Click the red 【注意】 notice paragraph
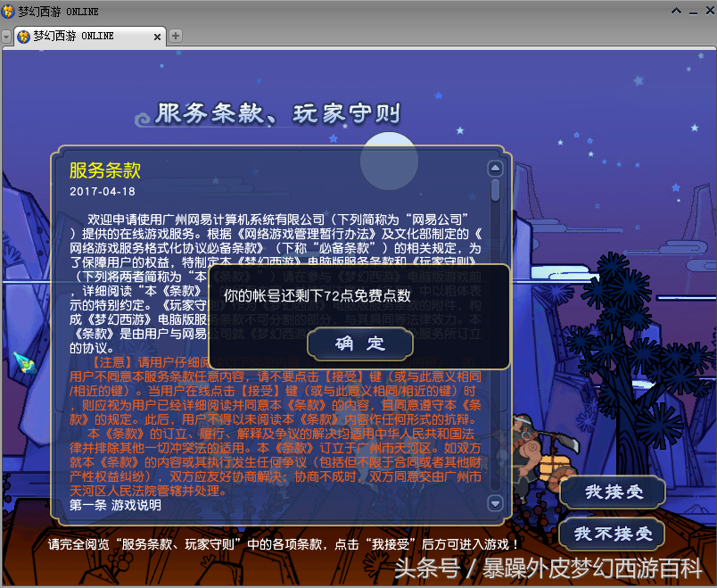The image size is (717, 588). tap(276, 391)
